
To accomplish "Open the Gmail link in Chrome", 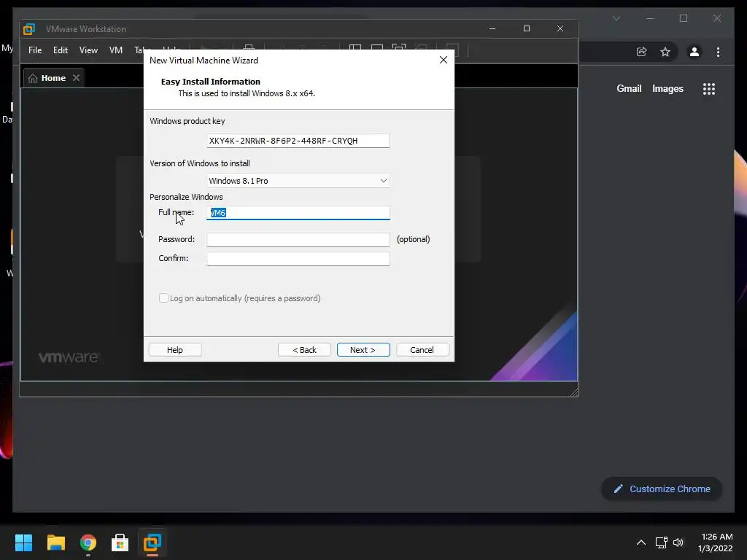I will click(629, 88).
